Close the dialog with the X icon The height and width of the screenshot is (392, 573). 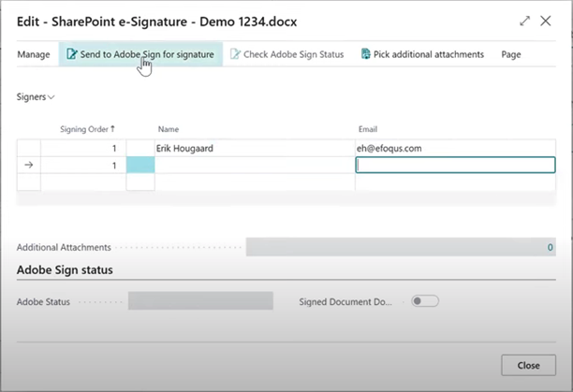point(546,20)
